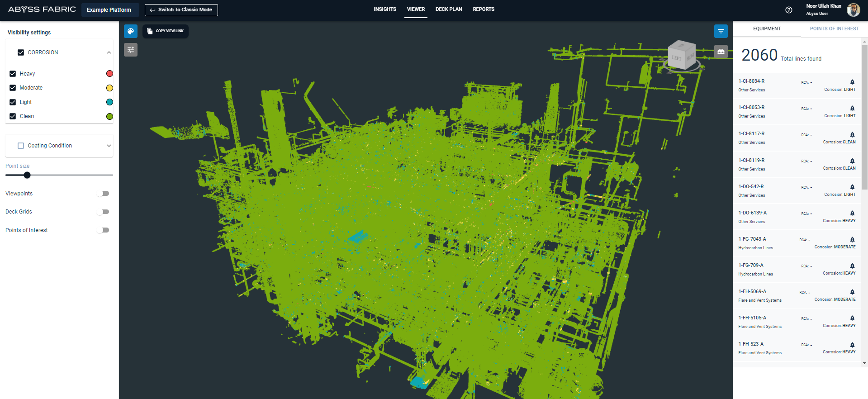Image resolution: width=868 pixels, height=399 pixels.
Task: Open the sliders settings icon
Action: pyautogui.click(x=131, y=50)
